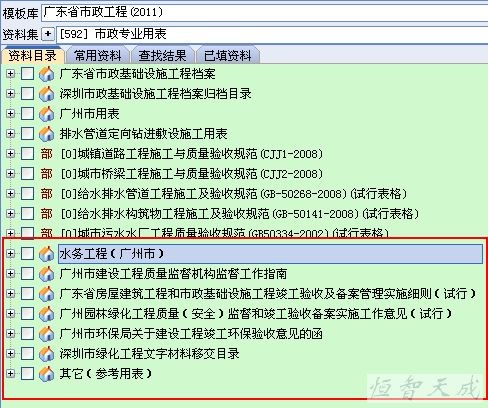
Task: Open the 查找结果 tab
Action: tap(162, 55)
